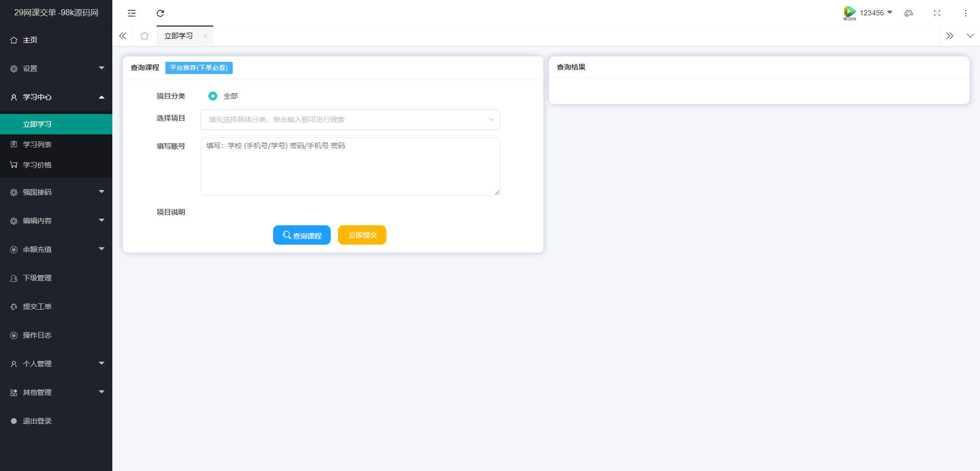Click the 平台推荐(下单必看) blue tag

tap(199, 68)
